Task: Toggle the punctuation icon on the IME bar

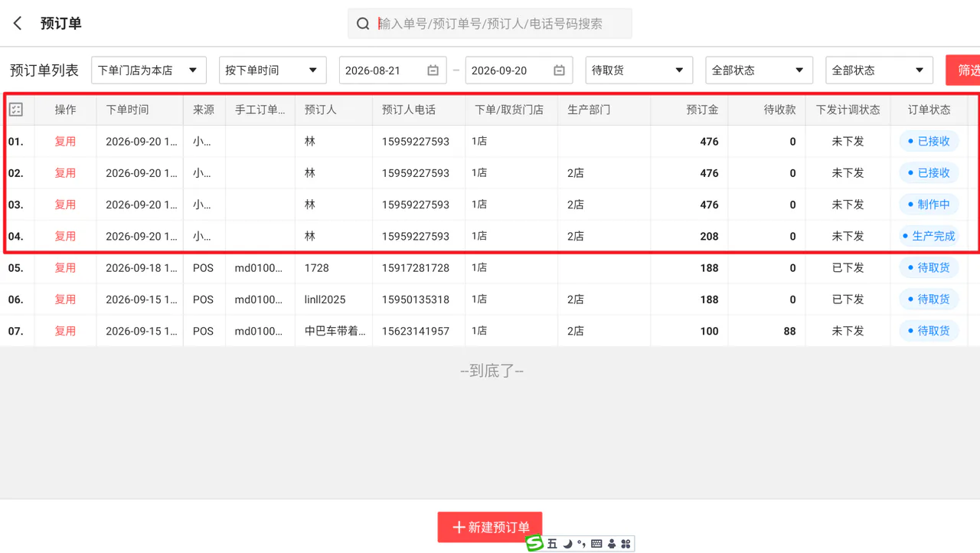Action: coord(582,544)
